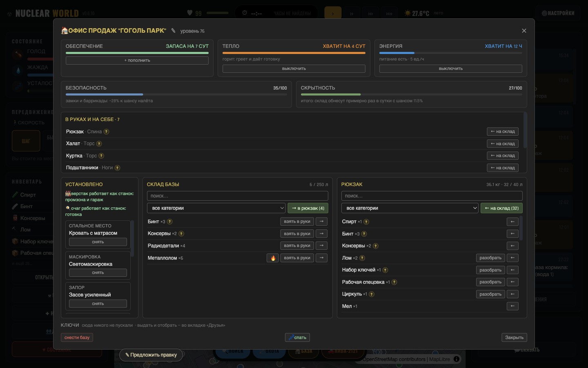
Task: Send Рюкзак to storage with на склад
Action: pos(503,132)
